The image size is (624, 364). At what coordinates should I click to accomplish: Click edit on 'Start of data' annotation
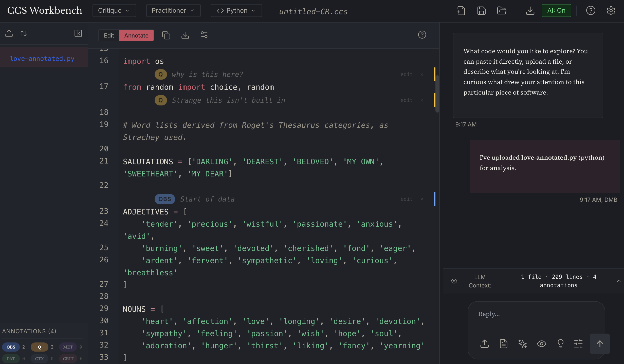406,199
